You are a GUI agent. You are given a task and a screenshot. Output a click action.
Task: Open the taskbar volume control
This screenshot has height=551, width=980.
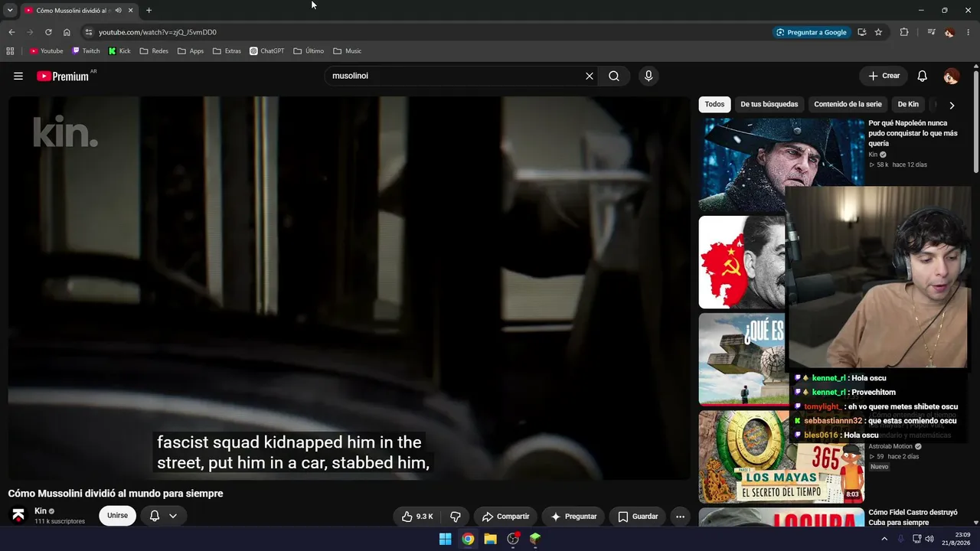click(929, 539)
